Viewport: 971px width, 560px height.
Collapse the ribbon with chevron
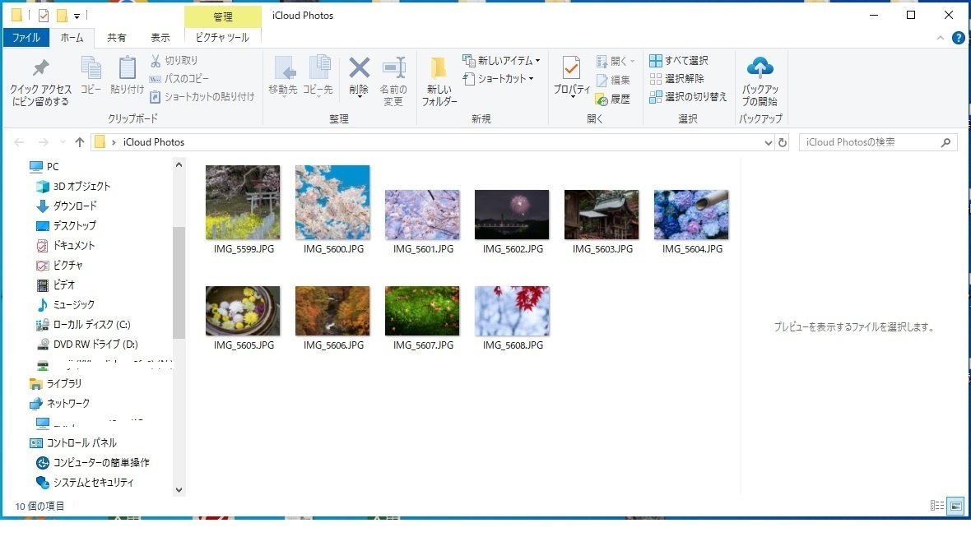pyautogui.click(x=940, y=38)
